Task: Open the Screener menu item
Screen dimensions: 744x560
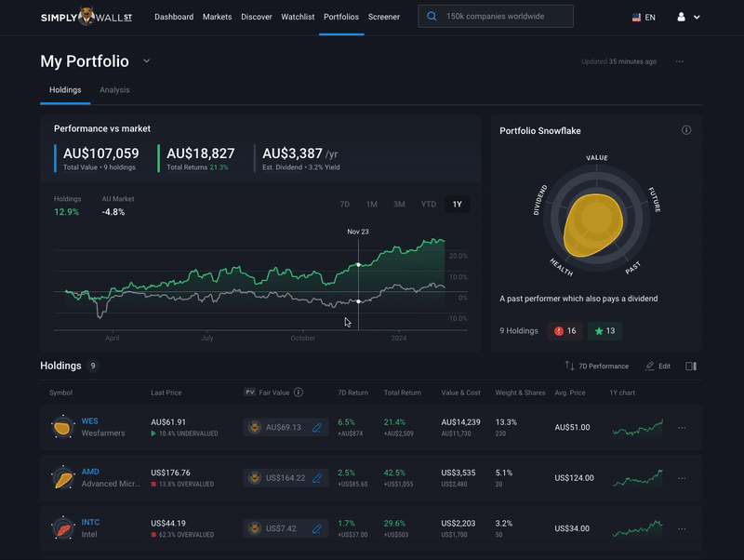Action: (384, 17)
